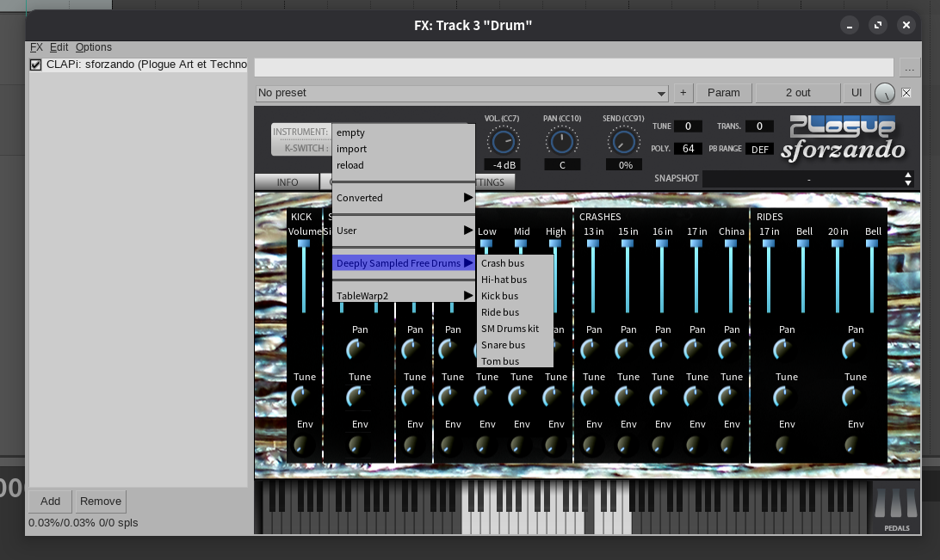Viewport: 940px width, 560px height.
Task: Toggle the sforzando plugin enable checkbox
Action: point(36,65)
